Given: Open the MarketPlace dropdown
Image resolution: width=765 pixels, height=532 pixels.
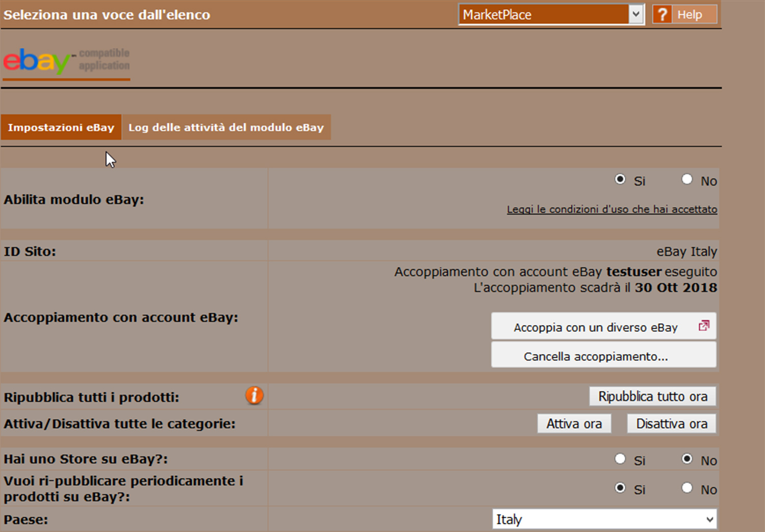Looking at the screenshot, I should (551, 14).
